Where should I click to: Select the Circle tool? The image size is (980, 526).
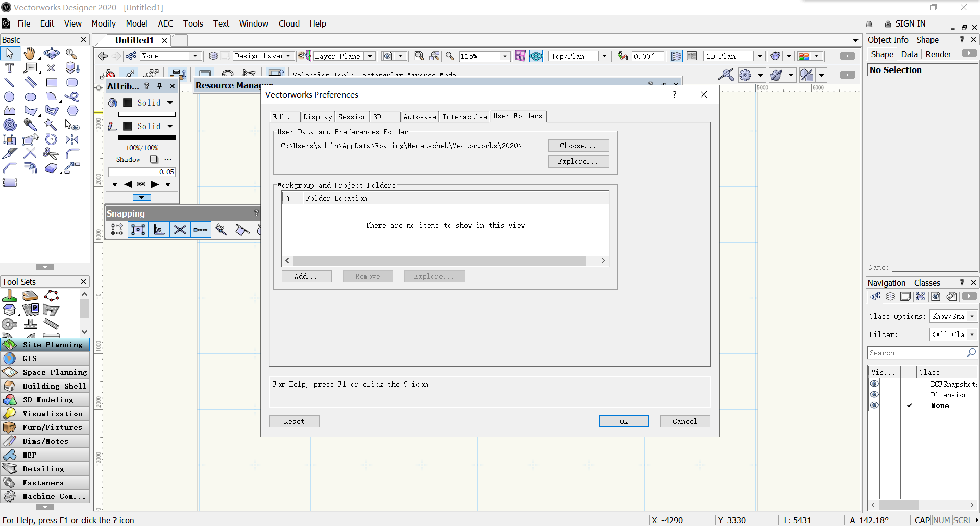(x=9, y=97)
